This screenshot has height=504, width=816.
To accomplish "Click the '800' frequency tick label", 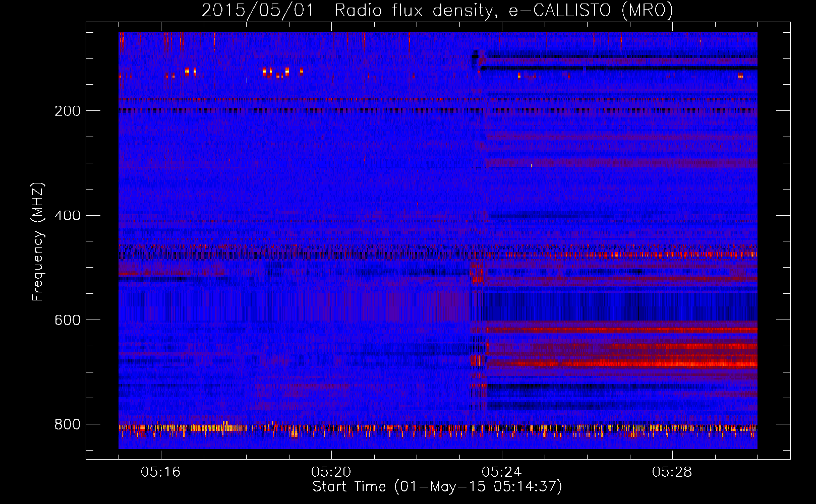I will pyautogui.click(x=67, y=425).
